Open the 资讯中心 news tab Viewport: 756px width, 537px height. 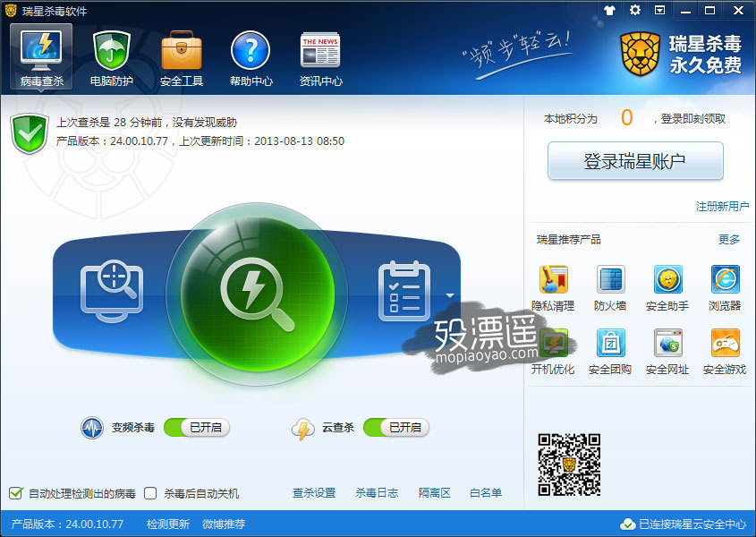tap(320, 57)
